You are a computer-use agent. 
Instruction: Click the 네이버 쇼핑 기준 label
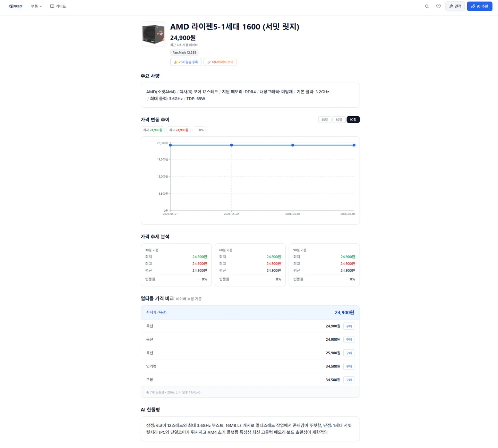coord(189,299)
